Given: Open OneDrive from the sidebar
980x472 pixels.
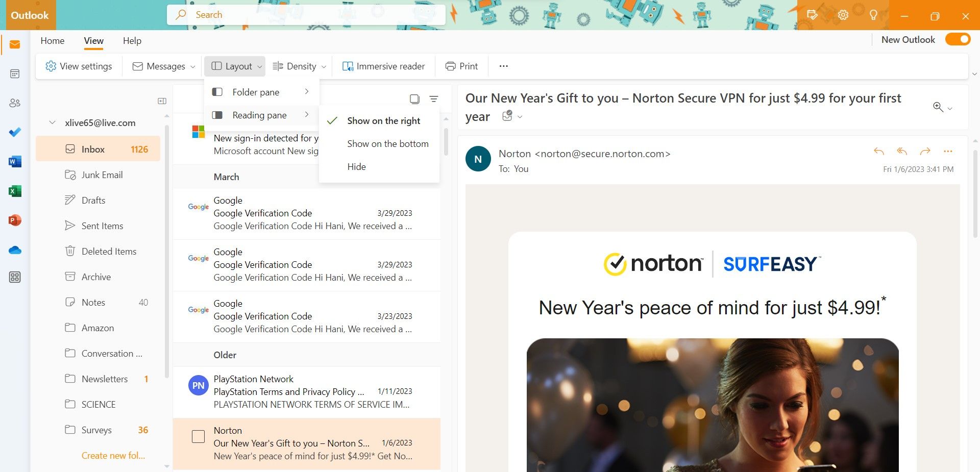Looking at the screenshot, I should click(x=15, y=250).
